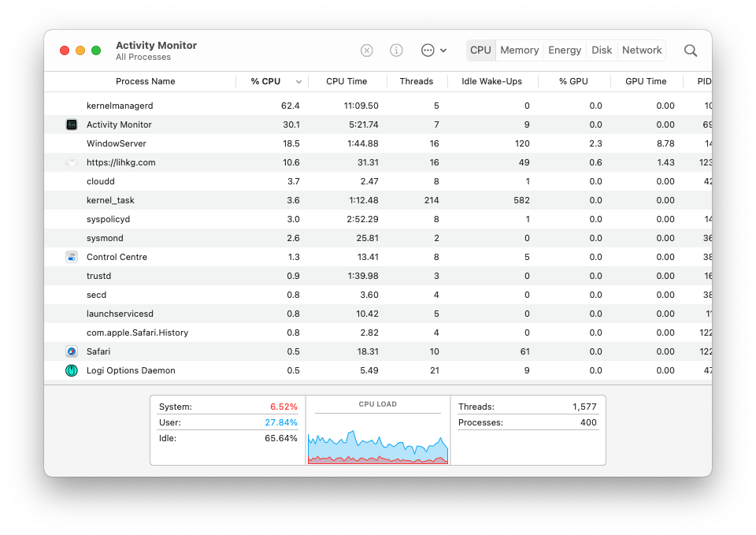Click the 8.78 GPU Time value
The image size is (756, 535).
[x=665, y=143]
